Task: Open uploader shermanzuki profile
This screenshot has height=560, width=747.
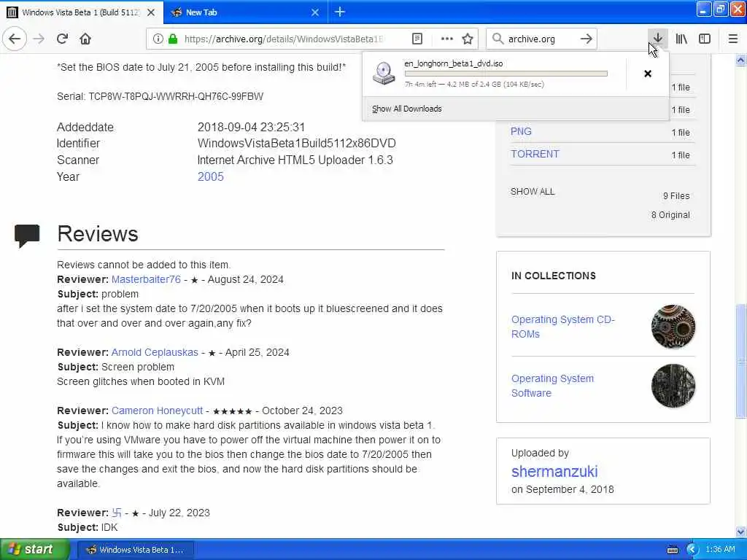Action: (x=554, y=472)
